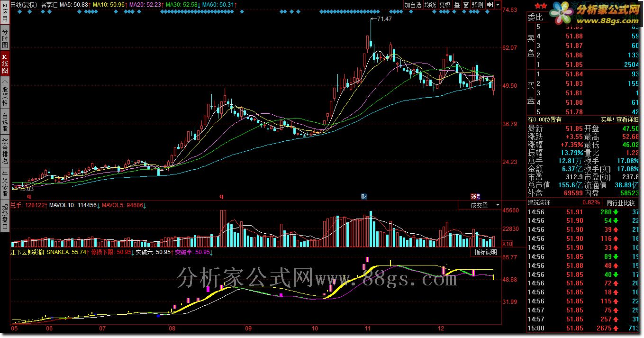Click the buy-5 price 51.78 row
The height and width of the screenshot is (338, 644).
click(583, 112)
